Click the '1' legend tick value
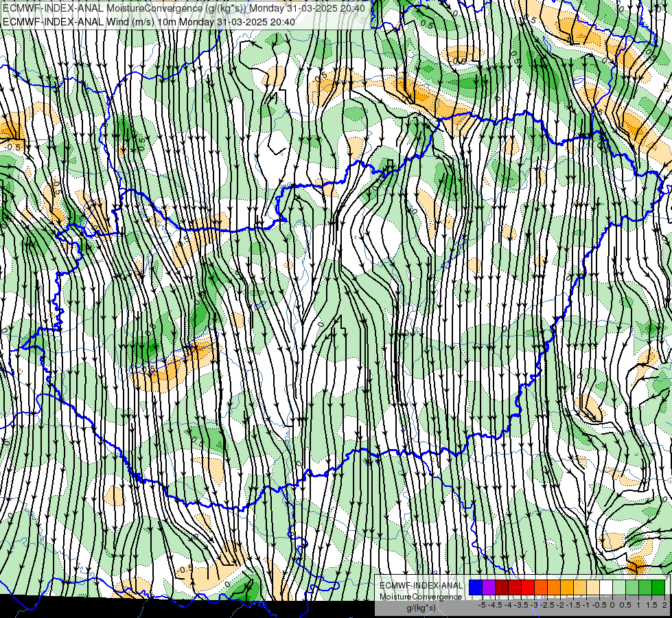672x618 pixels. tap(639, 605)
